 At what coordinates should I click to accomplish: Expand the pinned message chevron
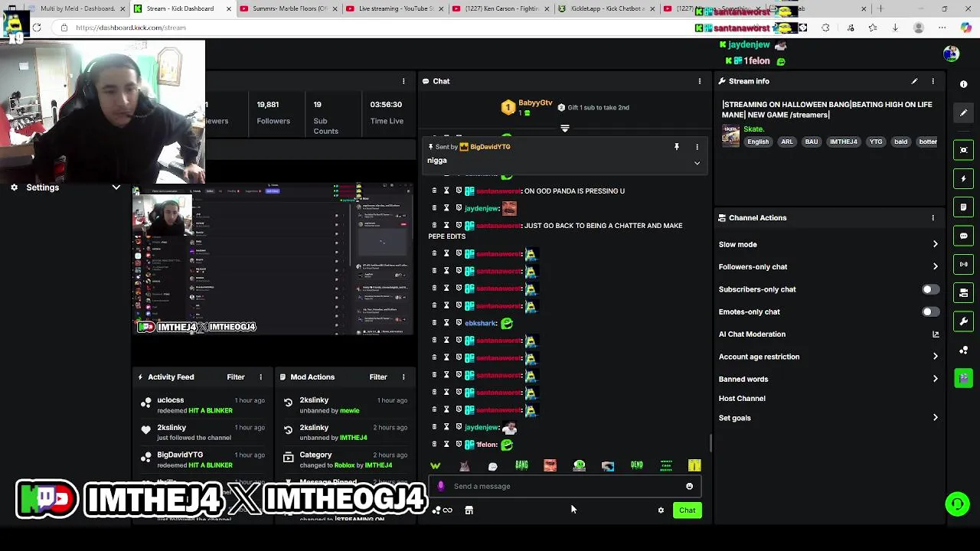coord(697,163)
